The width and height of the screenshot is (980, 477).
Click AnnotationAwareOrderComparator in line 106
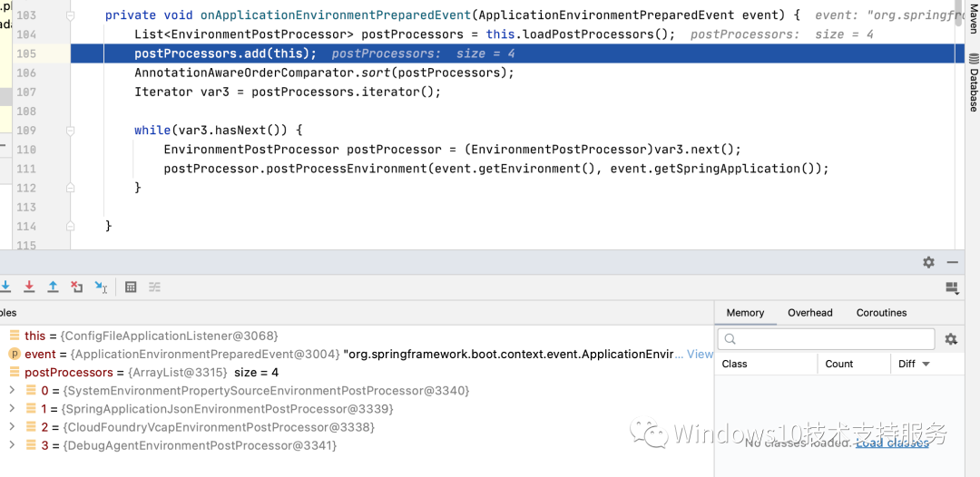click(244, 73)
